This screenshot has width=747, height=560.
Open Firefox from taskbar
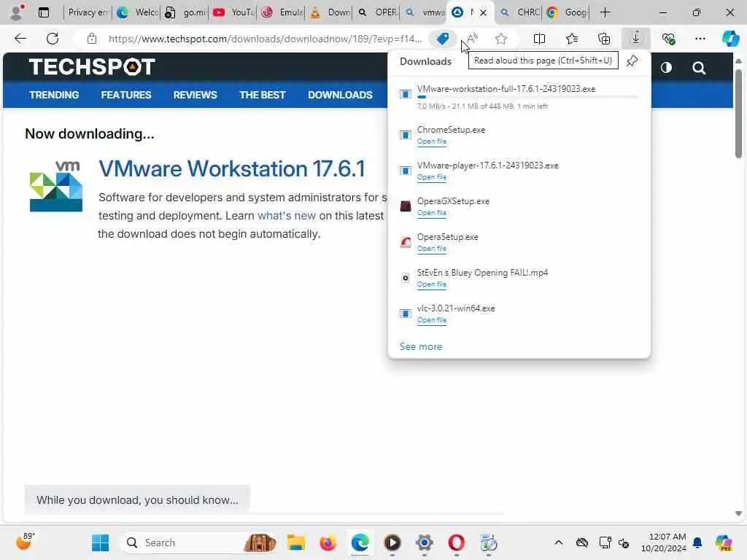328,542
